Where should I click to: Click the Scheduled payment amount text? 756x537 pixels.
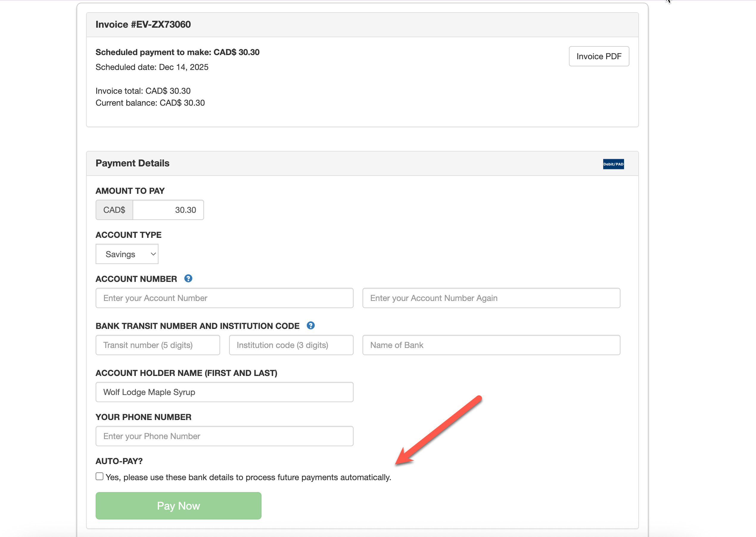pyautogui.click(x=177, y=52)
